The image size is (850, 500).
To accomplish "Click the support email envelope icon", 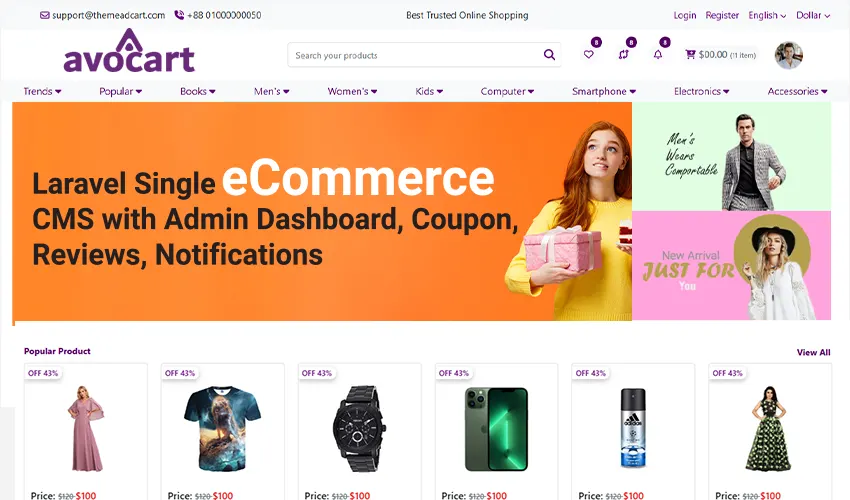I will tap(44, 15).
